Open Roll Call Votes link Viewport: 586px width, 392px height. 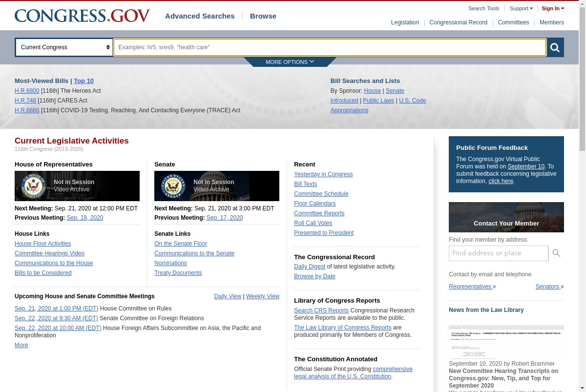click(313, 223)
